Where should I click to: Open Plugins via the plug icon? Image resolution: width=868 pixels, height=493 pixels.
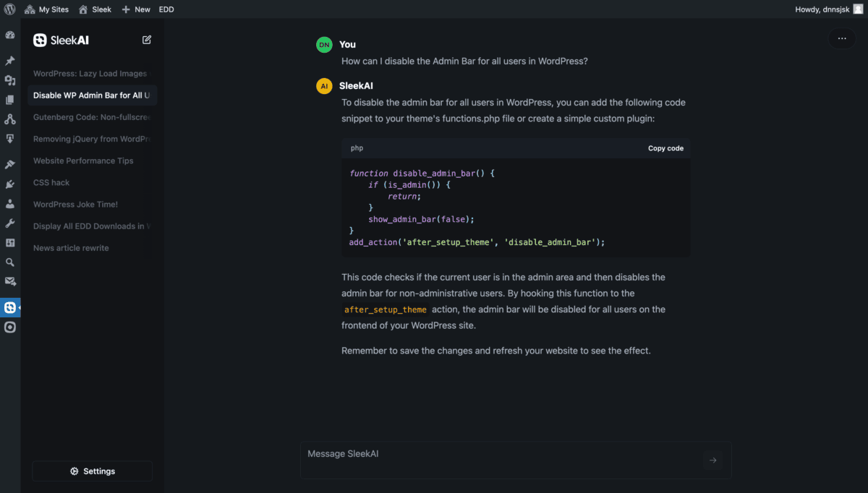tap(10, 184)
